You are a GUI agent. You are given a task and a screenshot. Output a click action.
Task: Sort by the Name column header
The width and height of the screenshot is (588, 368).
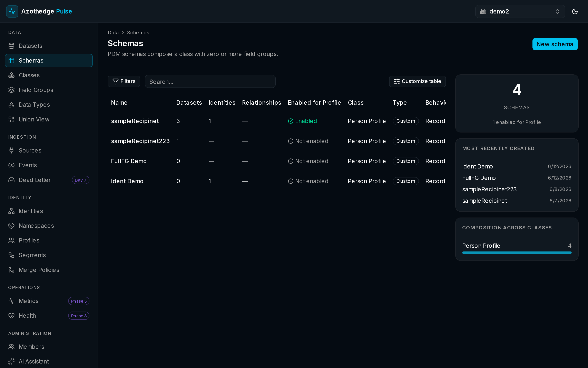pos(119,103)
